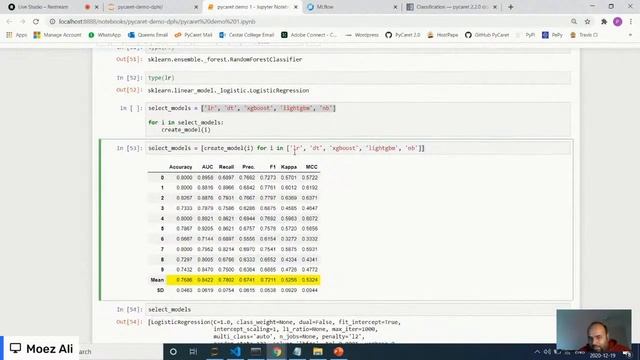Open the HostPapa bookmark

click(443, 35)
